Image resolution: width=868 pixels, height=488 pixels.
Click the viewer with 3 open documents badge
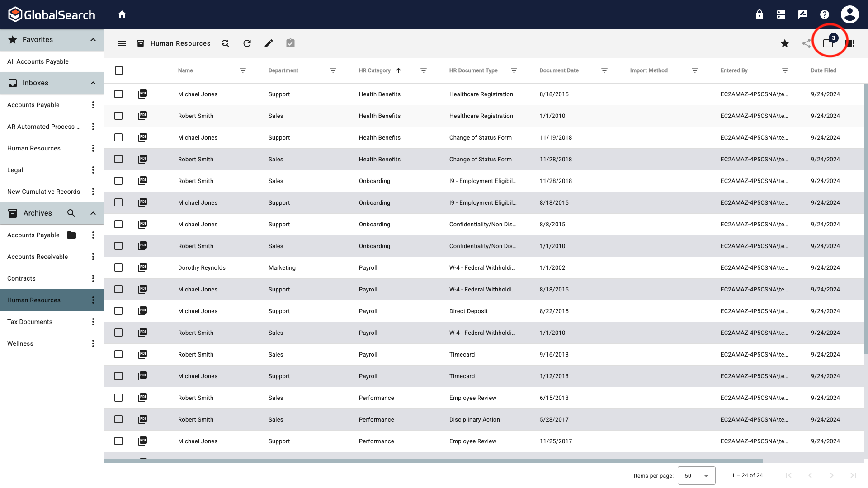point(829,43)
